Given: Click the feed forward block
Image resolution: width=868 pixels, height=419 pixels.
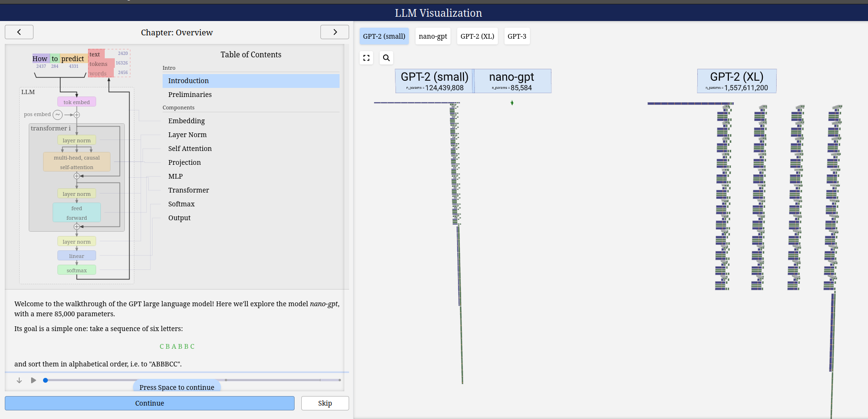Looking at the screenshot, I should 77,213.
